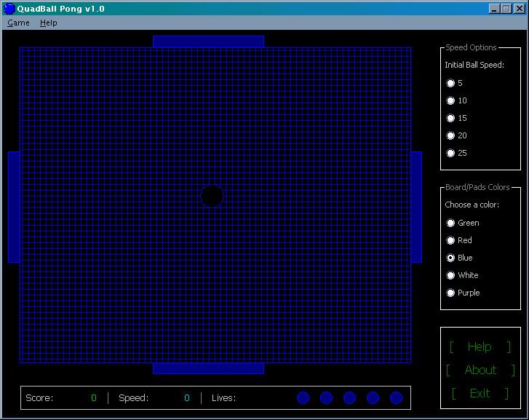Click the QuadBall Pong title bar icon
This screenshot has width=529, height=420.
pyautogui.click(x=9, y=9)
